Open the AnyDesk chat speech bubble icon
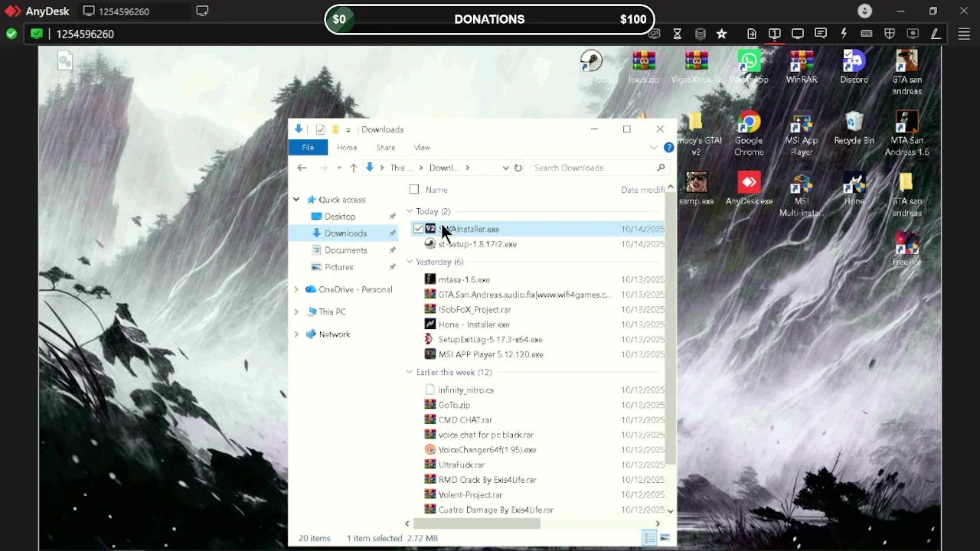This screenshot has width=980, height=551. click(x=821, y=34)
